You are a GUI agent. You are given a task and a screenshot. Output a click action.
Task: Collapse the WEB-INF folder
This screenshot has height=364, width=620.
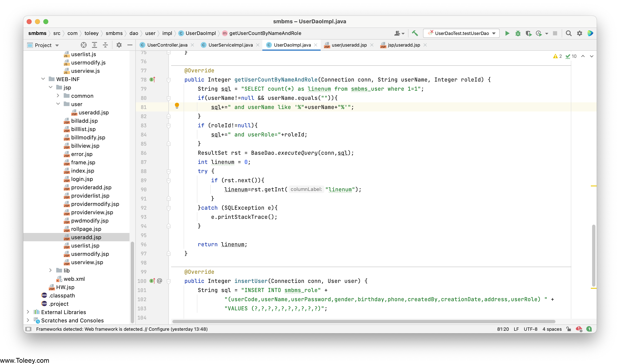click(43, 79)
